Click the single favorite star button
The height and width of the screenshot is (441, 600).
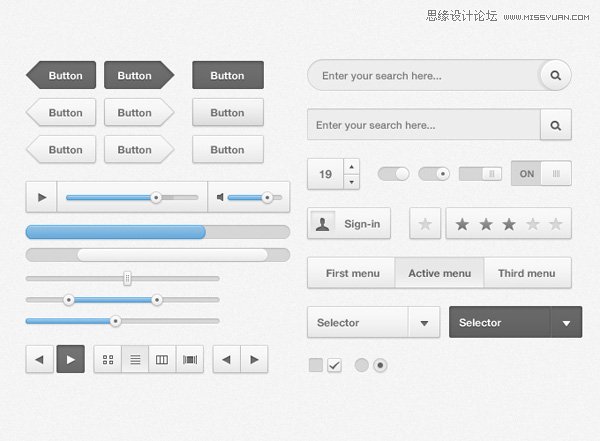pyautogui.click(x=425, y=224)
